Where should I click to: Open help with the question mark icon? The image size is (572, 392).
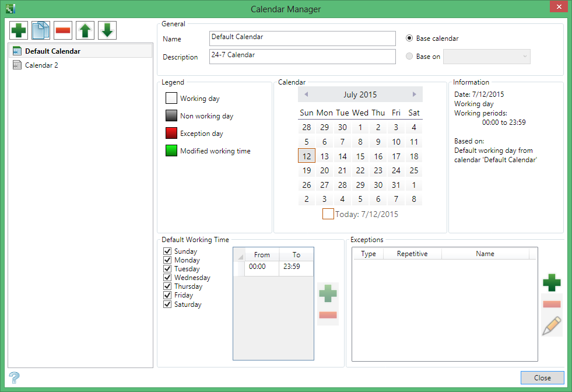point(13,377)
